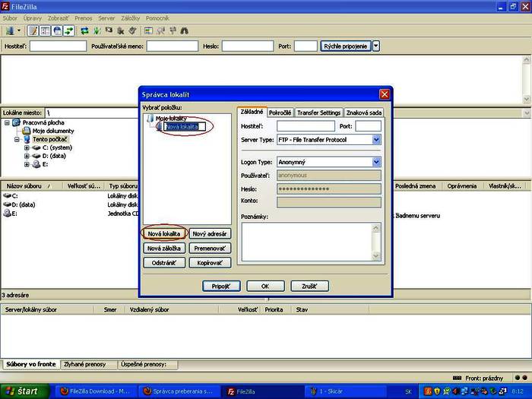This screenshot has height=399, width=532.
Task: Click the Nový adresár button
Action: [x=210, y=234]
